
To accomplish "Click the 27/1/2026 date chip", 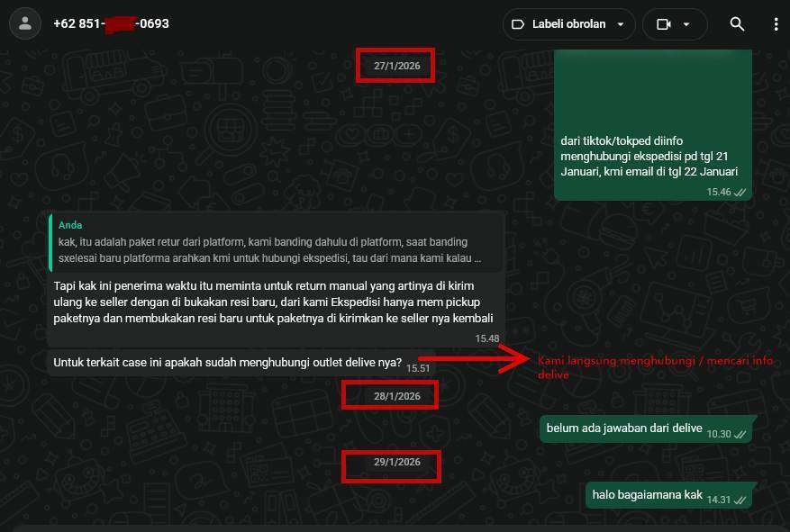I will click(396, 66).
